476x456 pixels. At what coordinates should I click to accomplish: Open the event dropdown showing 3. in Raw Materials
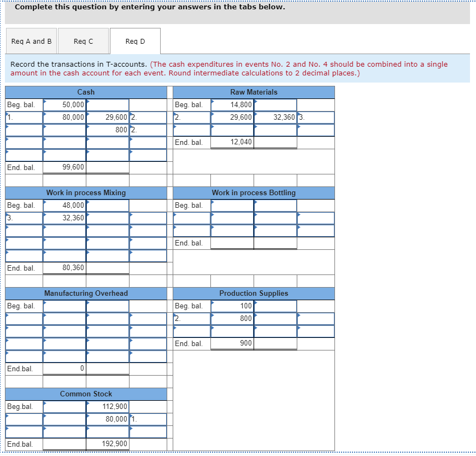[x=316, y=117]
